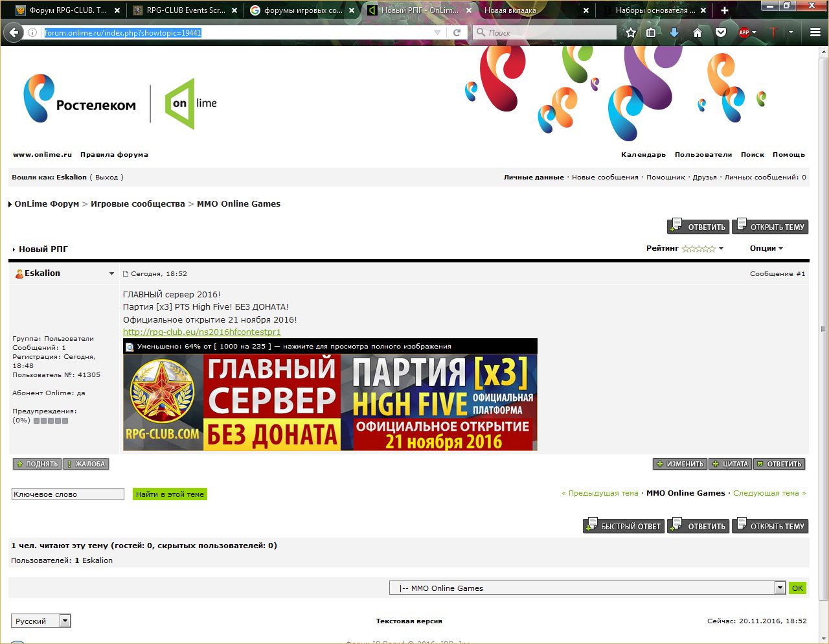This screenshot has width=829, height=644.
Task: Click the OnLime green logo
Action: pyautogui.click(x=191, y=104)
